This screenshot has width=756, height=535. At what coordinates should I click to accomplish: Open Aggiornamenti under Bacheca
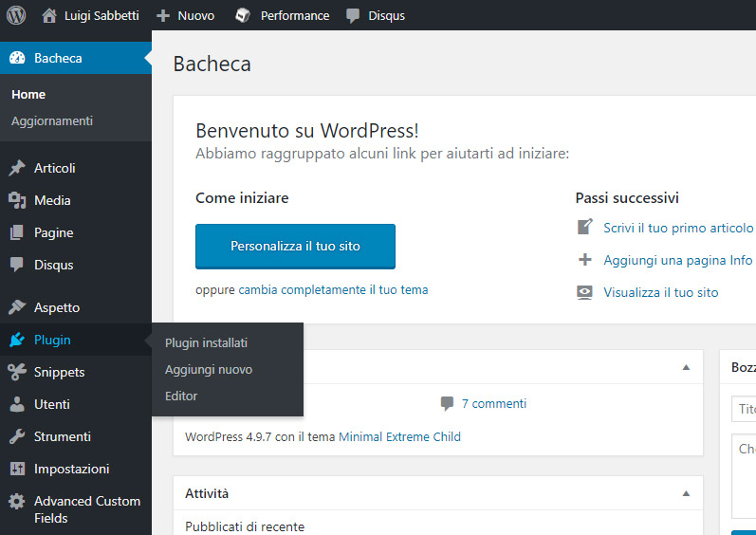[52, 121]
